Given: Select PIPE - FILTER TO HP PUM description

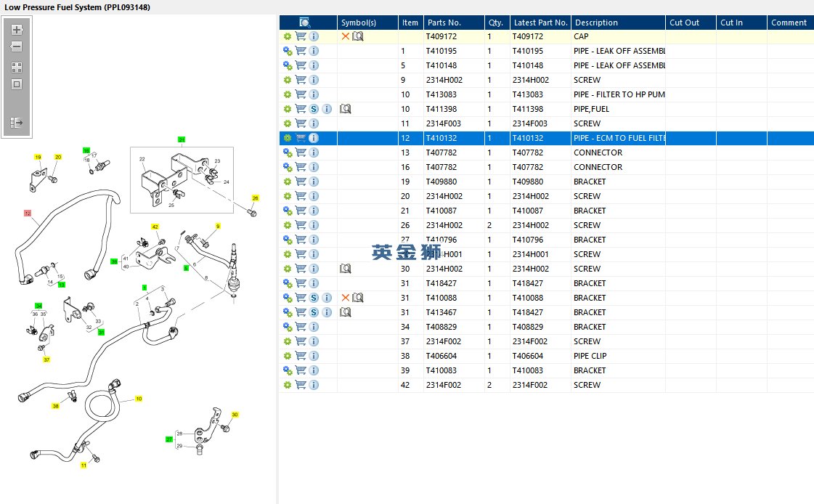Looking at the screenshot, I should pos(619,94).
